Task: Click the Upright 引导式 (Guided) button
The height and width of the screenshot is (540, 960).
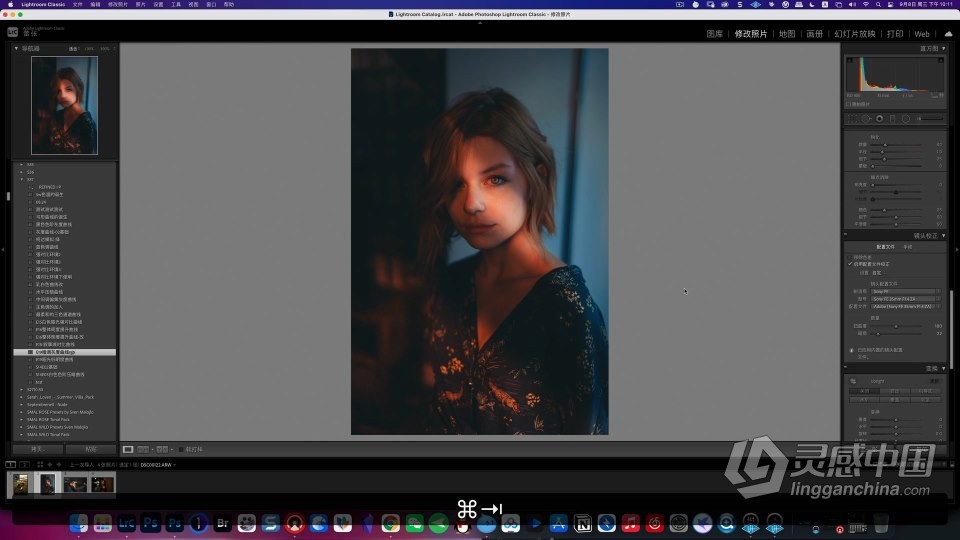Action: pos(925,391)
